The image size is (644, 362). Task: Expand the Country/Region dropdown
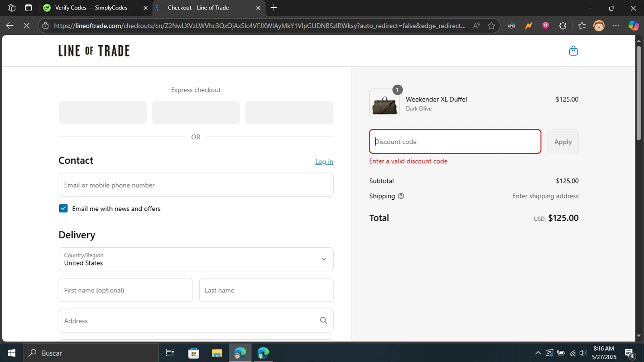(196, 259)
